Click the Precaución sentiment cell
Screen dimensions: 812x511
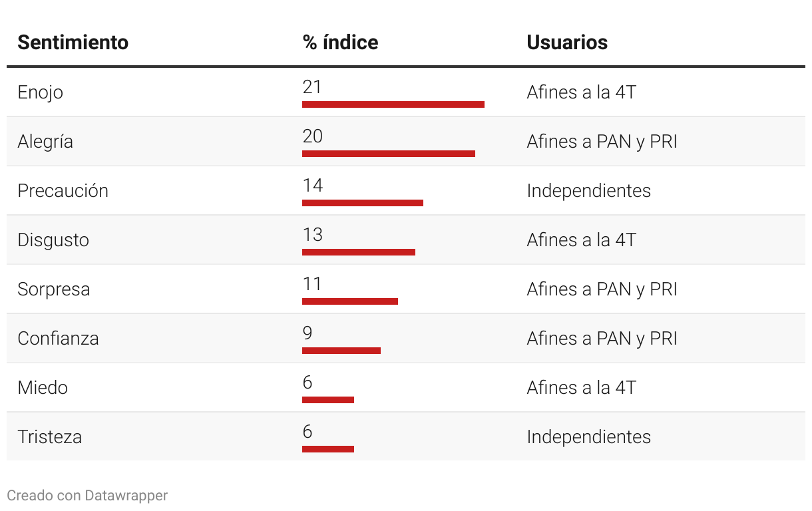[x=63, y=190]
